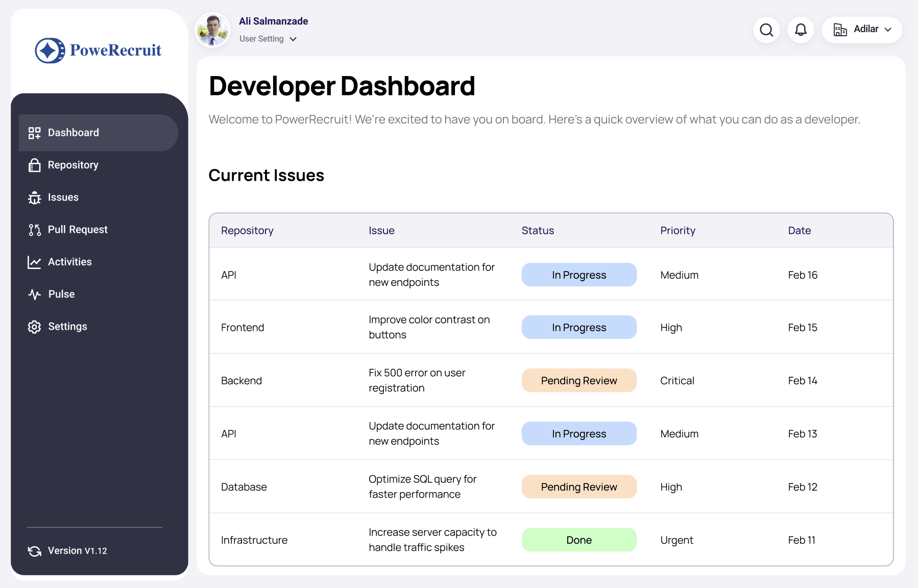Open the Dashboard menu item
This screenshot has width=918, height=588.
tap(99, 133)
